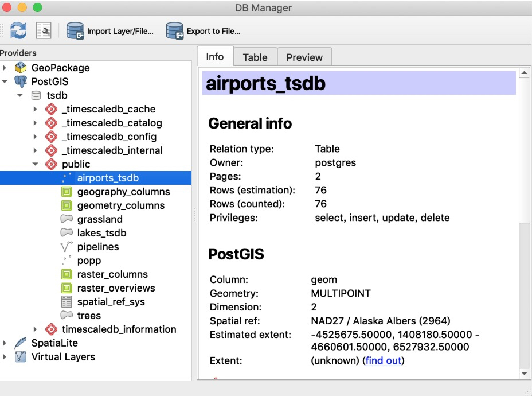This screenshot has width=532, height=396.
Task: Expand the GeoPackage provider node
Action: click(x=5, y=68)
